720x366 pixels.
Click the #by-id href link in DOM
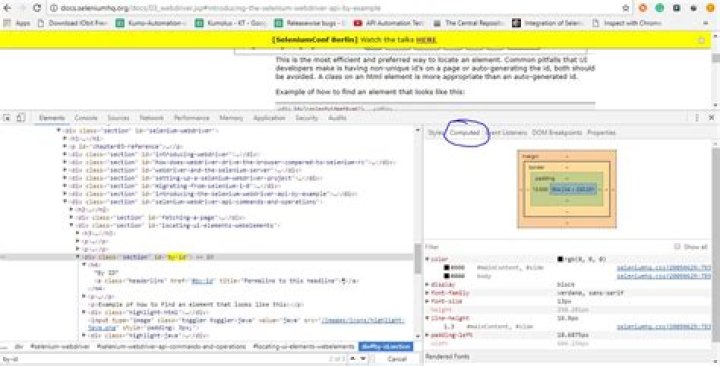(202, 281)
